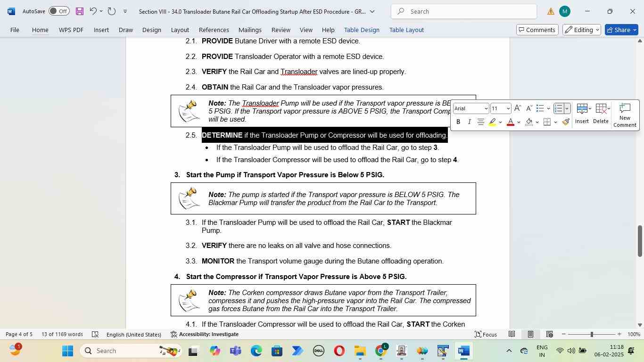This screenshot has width=644, height=362.
Task: Click the vertical scrollbar thumb
Action: tap(640, 241)
